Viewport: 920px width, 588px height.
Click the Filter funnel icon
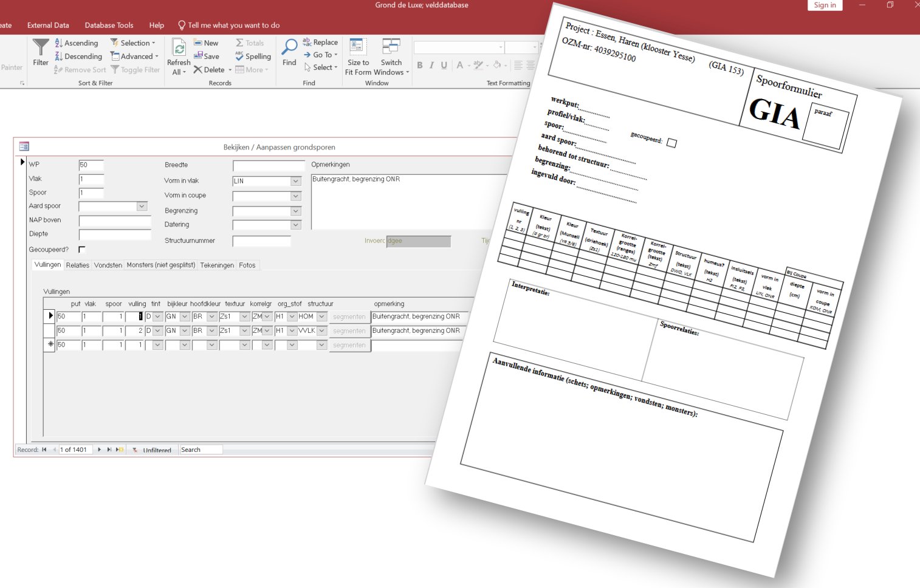(x=41, y=47)
